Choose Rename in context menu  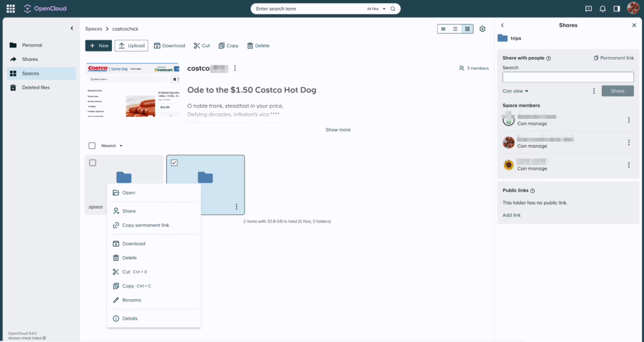tap(154, 300)
